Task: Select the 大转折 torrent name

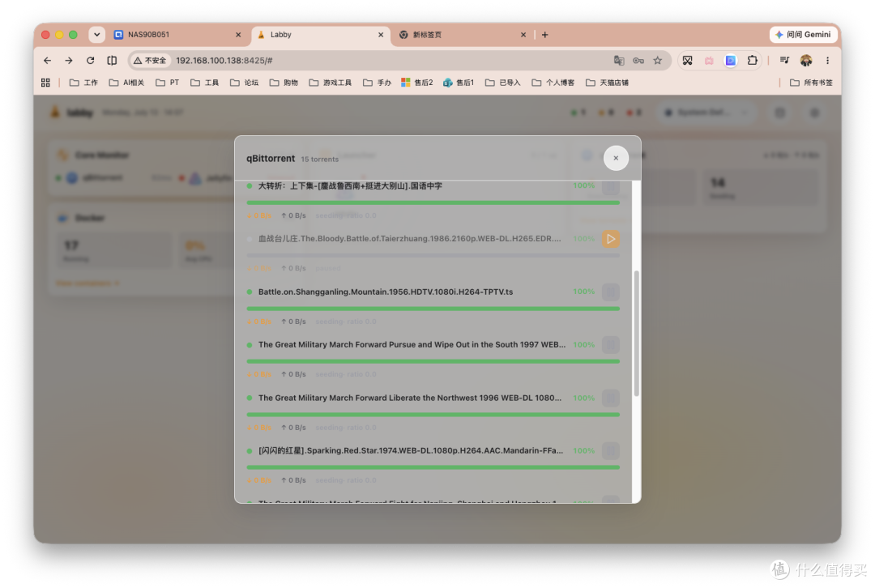Action: 350,185
